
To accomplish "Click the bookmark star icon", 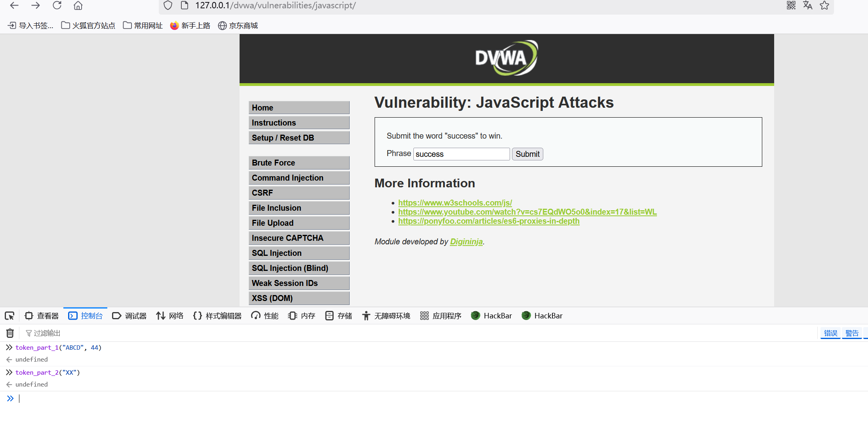I will (x=824, y=6).
